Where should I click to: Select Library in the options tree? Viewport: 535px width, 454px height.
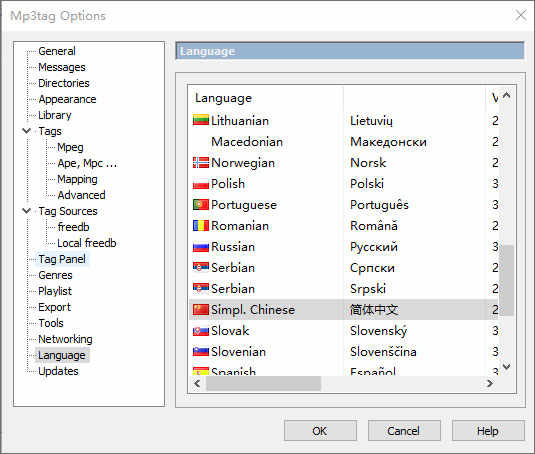point(55,115)
